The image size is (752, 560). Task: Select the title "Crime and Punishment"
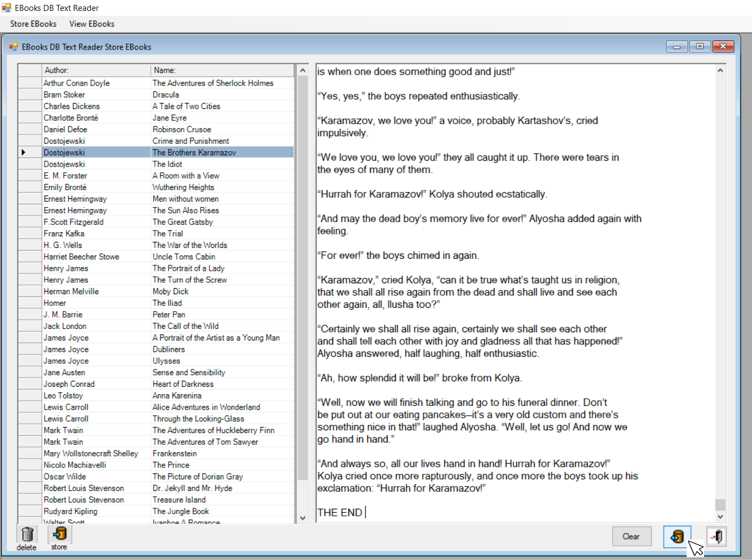click(223, 141)
